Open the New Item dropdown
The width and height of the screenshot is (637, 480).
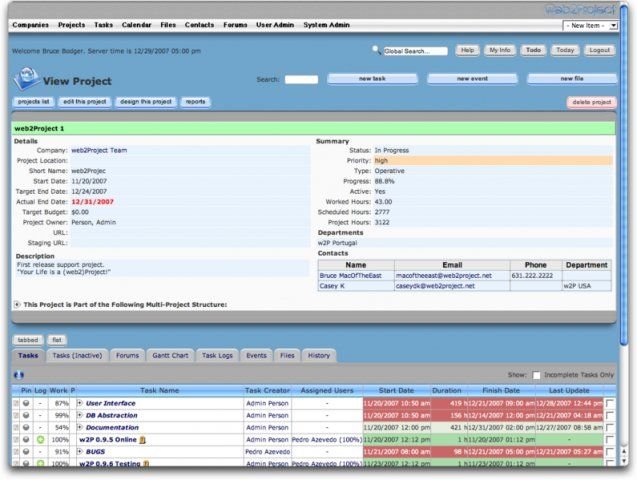[595, 25]
